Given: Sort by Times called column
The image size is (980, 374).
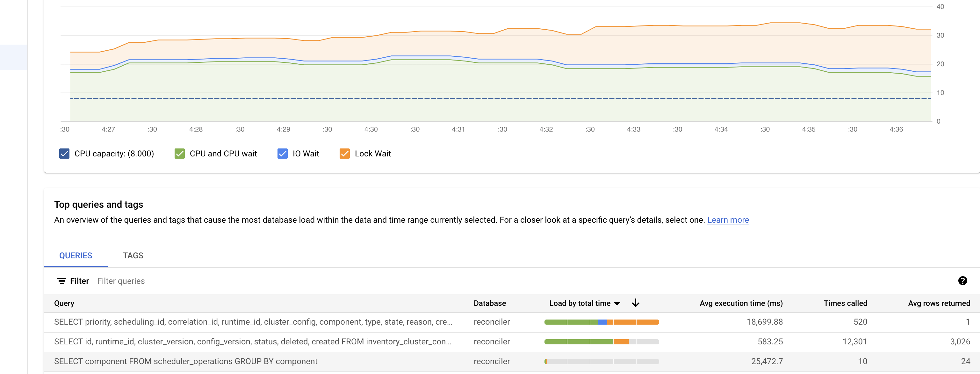Looking at the screenshot, I should pyautogui.click(x=845, y=303).
